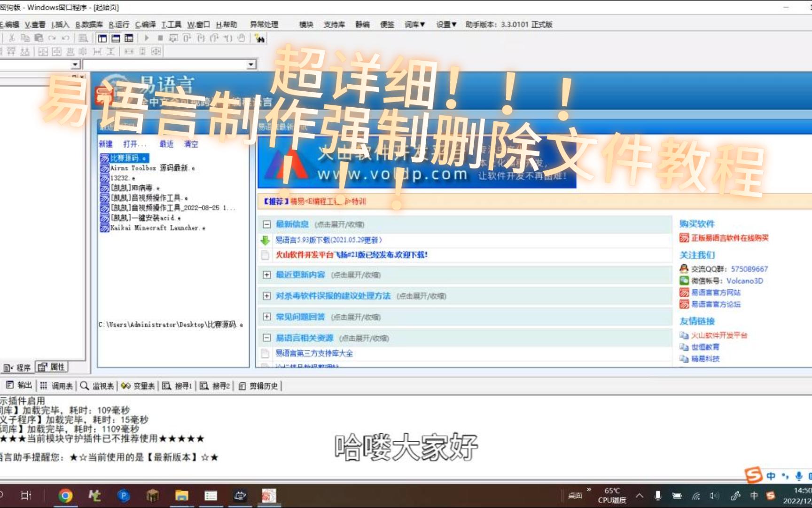This screenshot has width=812, height=508.
Task: Click 易语言5.93版下载 link
Action: pyautogui.click(x=328, y=240)
